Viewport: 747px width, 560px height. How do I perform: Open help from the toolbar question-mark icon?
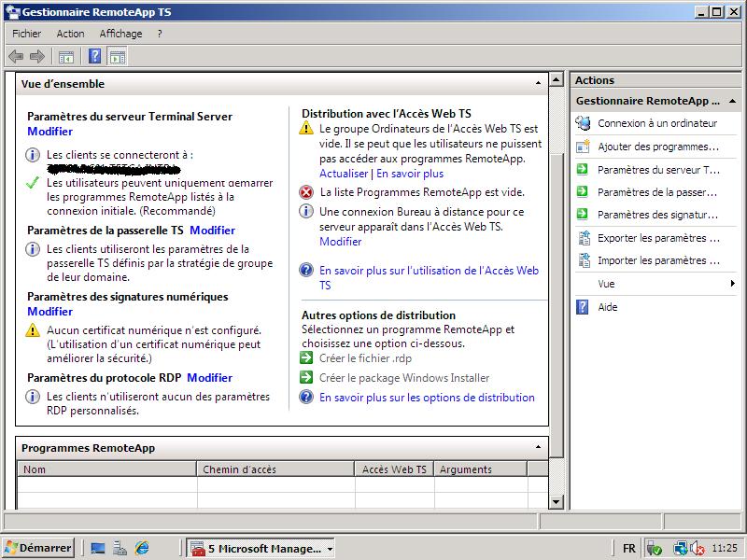pos(95,57)
